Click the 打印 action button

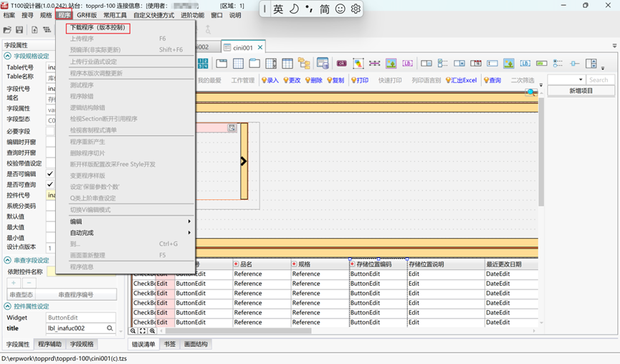click(x=360, y=80)
